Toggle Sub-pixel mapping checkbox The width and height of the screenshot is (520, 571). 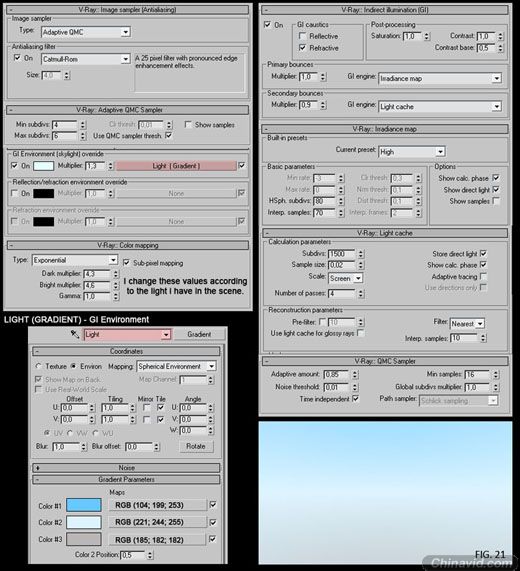click(126, 263)
